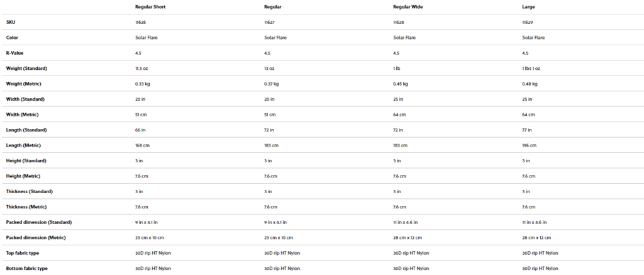
Task: Click the 11.5 oz weight value
Action: [142, 68]
